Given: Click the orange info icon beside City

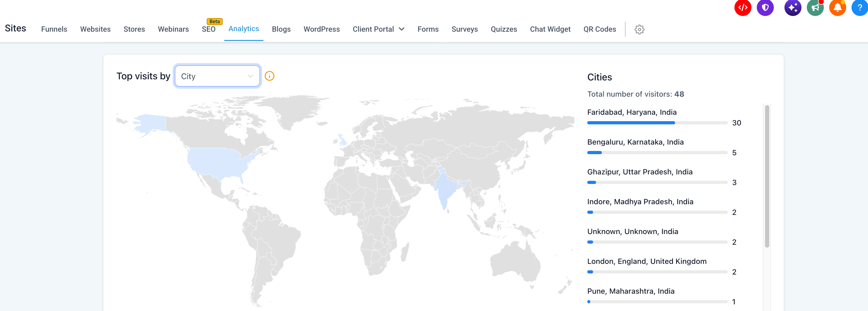Looking at the screenshot, I should click(x=269, y=76).
